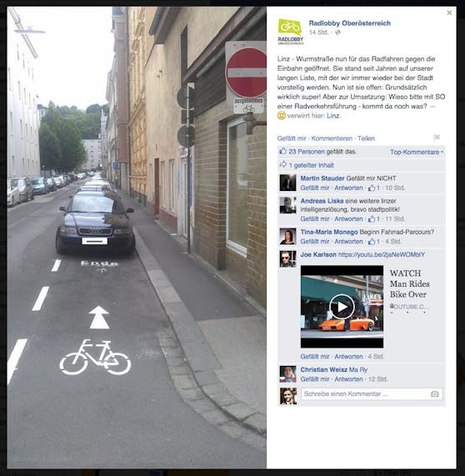Click the flag icon beside Teilen
465x476 pixels.
pos(437,138)
